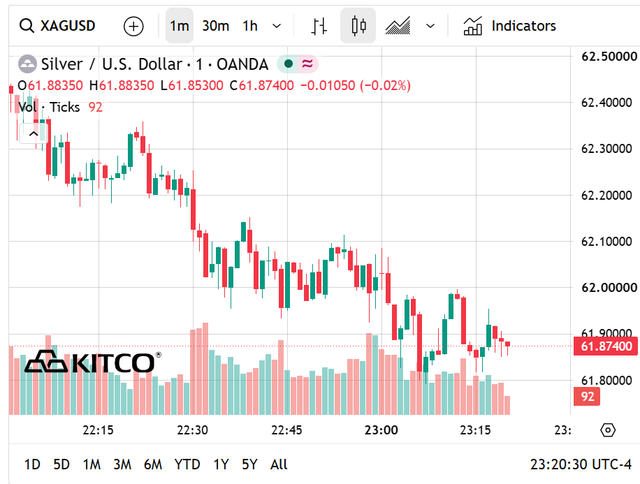The image size is (640, 484).
Task: Expand the chart style dropdown
Action: pos(430,26)
